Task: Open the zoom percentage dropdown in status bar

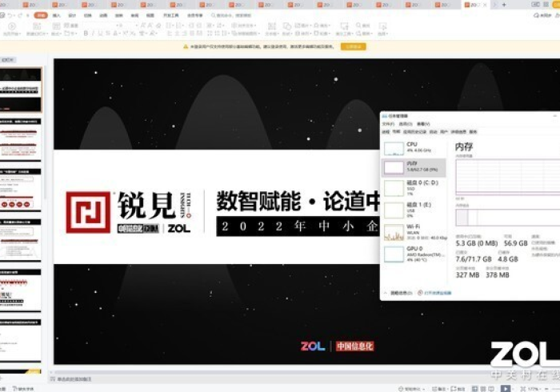Action: click(x=536, y=389)
